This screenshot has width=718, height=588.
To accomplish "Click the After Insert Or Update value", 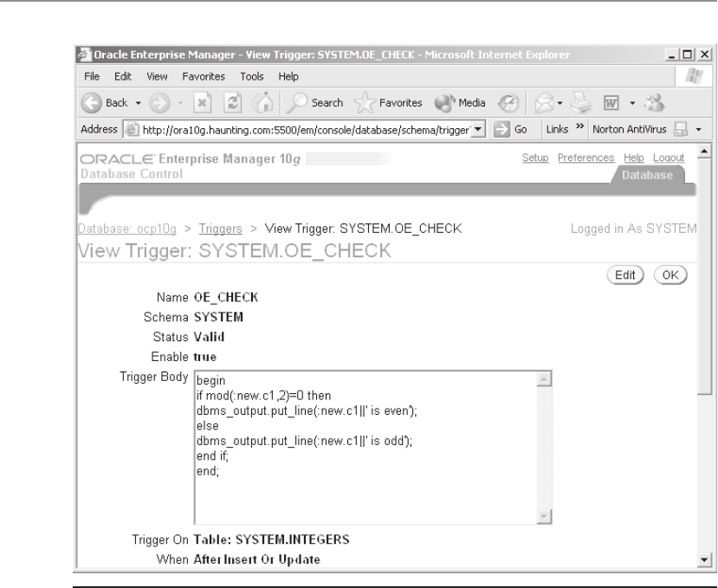I will (x=256, y=559).
